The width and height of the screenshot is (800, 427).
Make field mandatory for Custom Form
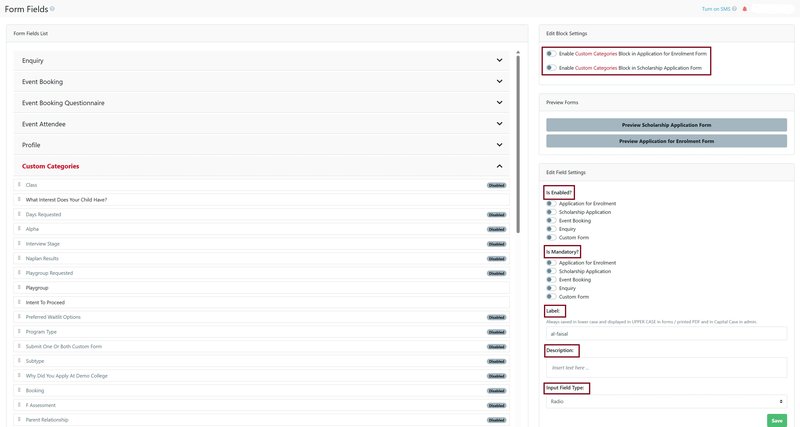coord(551,296)
